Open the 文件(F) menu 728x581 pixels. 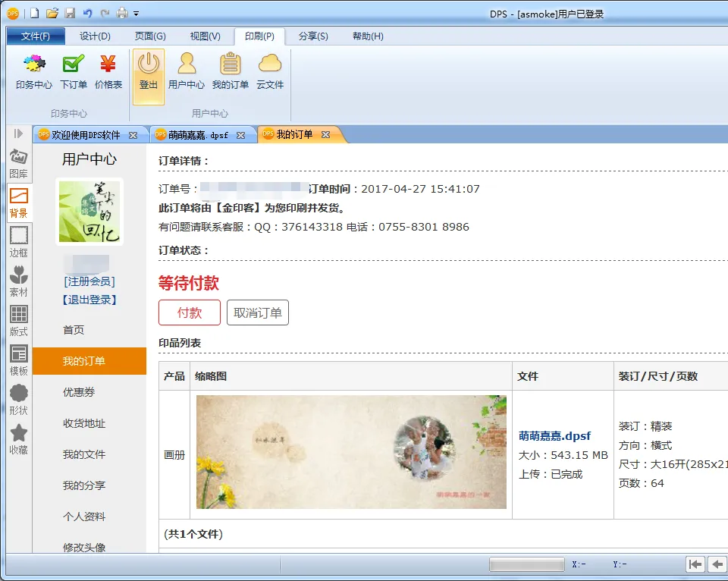coord(36,36)
